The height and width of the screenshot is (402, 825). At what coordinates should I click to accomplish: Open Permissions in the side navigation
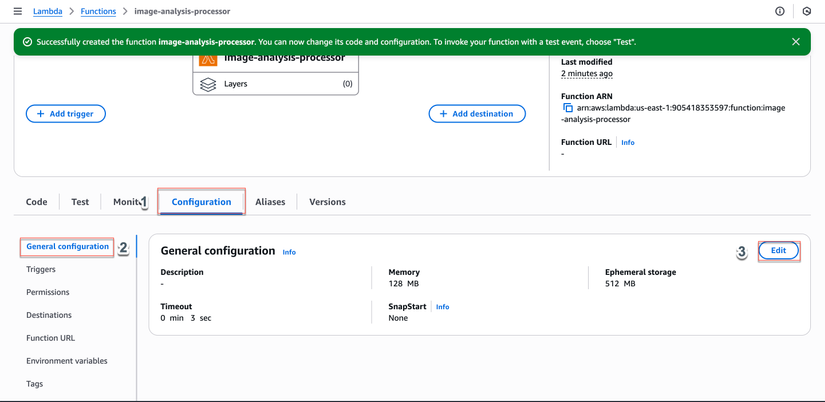pyautogui.click(x=48, y=292)
